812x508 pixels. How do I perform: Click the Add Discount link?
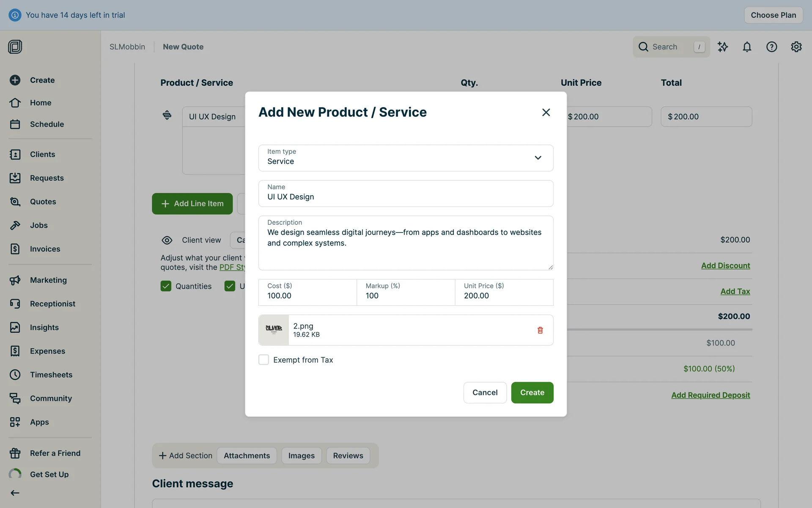point(725,265)
